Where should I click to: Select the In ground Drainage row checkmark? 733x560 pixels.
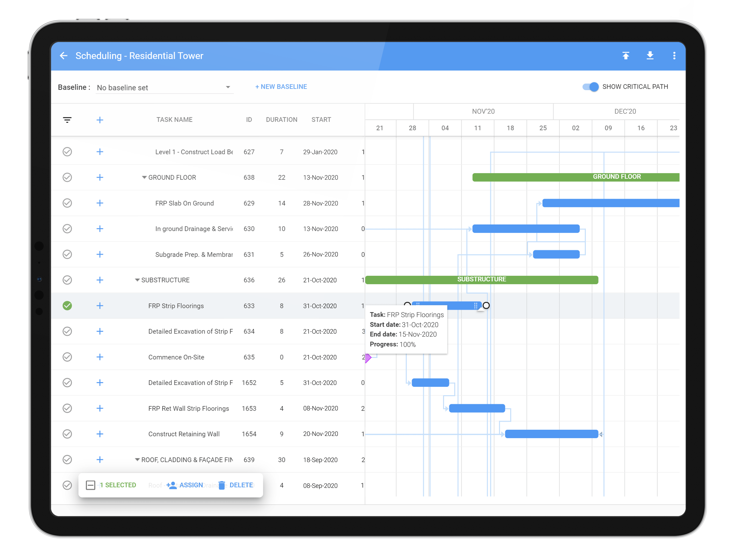[67, 229]
